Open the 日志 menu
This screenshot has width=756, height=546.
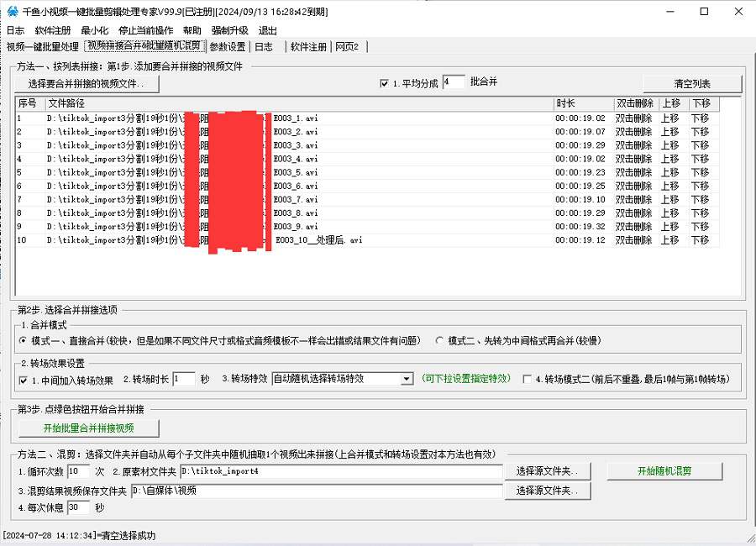[x=15, y=30]
